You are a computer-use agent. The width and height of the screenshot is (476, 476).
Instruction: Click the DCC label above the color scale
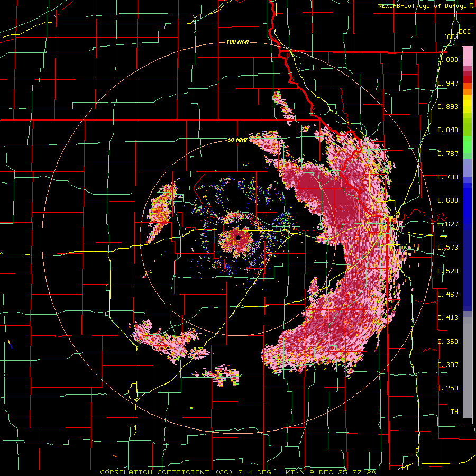coord(464,32)
